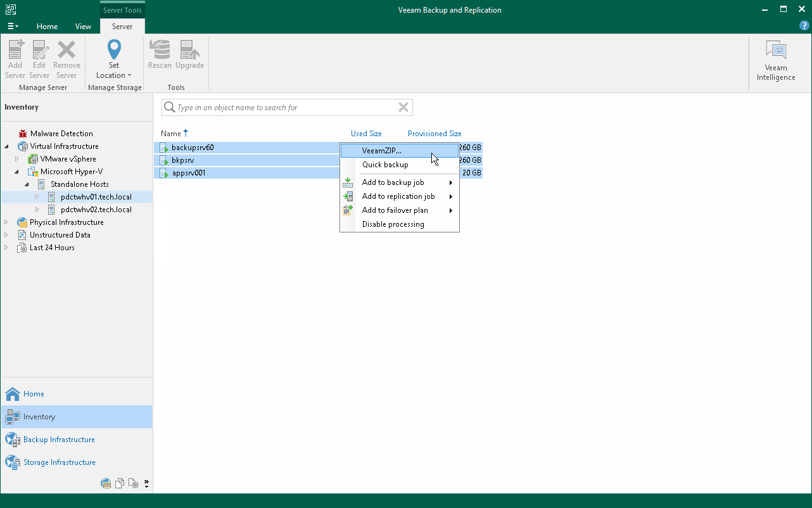This screenshot has height=508, width=812.
Task: Open the Inventory navigation pane
Action: (x=76, y=417)
